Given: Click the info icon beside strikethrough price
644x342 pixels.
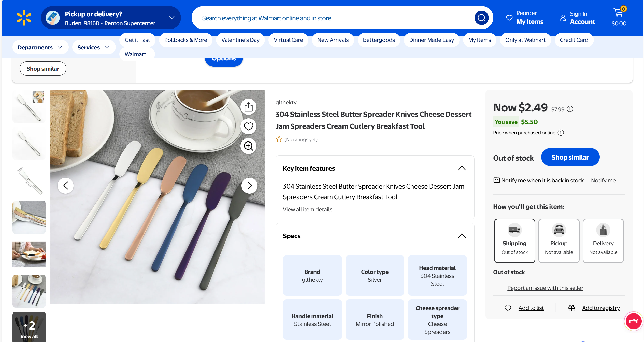Looking at the screenshot, I should coord(570,109).
